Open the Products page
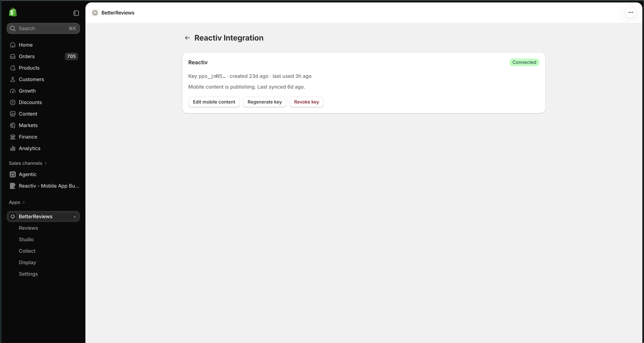 (x=43, y=68)
